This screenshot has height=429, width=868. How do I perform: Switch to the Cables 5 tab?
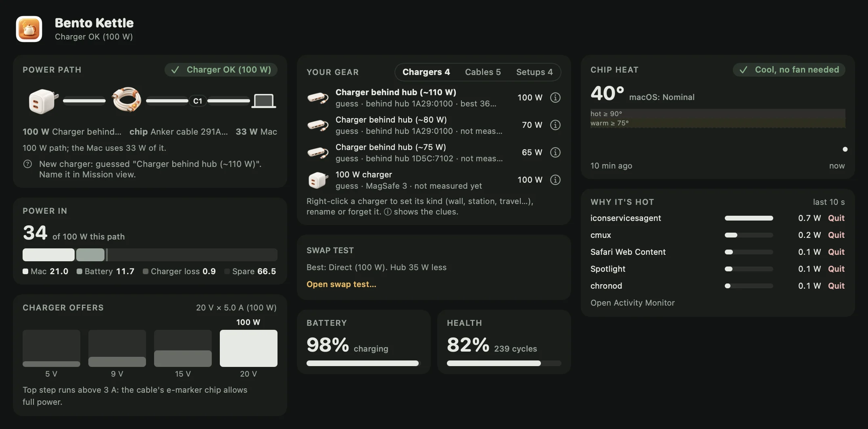point(483,72)
